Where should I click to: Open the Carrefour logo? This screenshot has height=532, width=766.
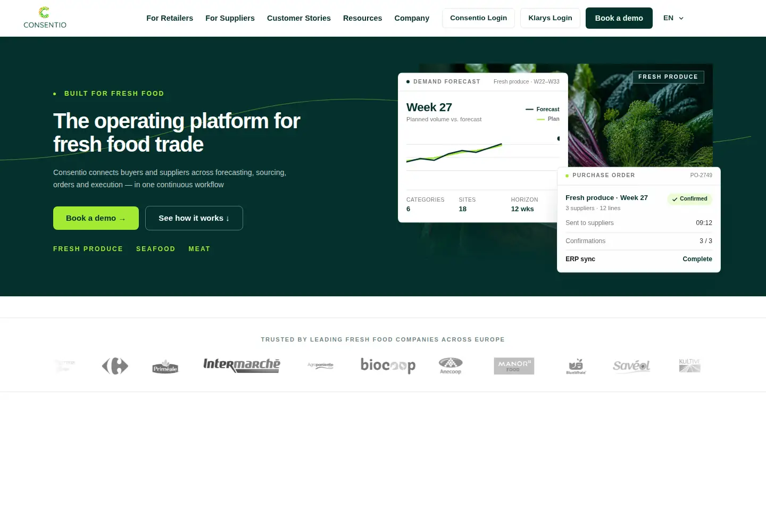(115, 366)
